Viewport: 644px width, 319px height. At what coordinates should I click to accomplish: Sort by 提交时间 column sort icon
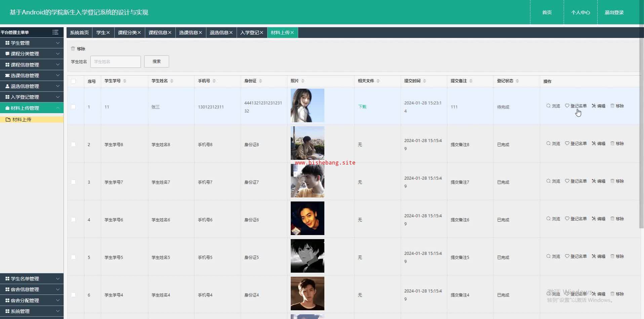[x=425, y=81]
